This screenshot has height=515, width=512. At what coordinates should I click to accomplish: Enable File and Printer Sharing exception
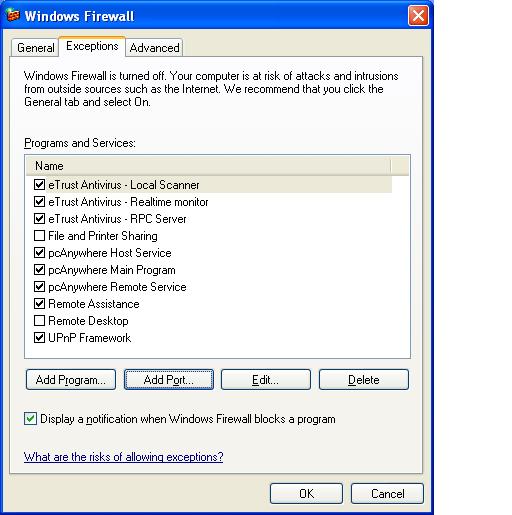(39, 235)
